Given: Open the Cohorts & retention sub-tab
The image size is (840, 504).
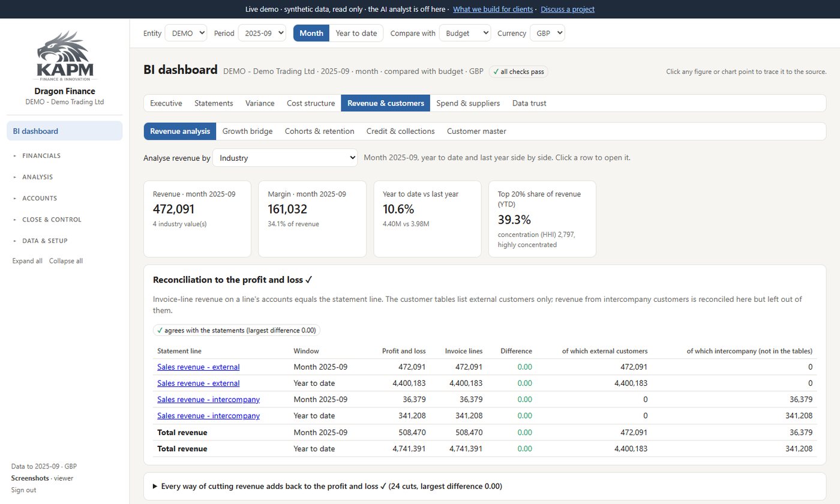Looking at the screenshot, I should tap(319, 131).
